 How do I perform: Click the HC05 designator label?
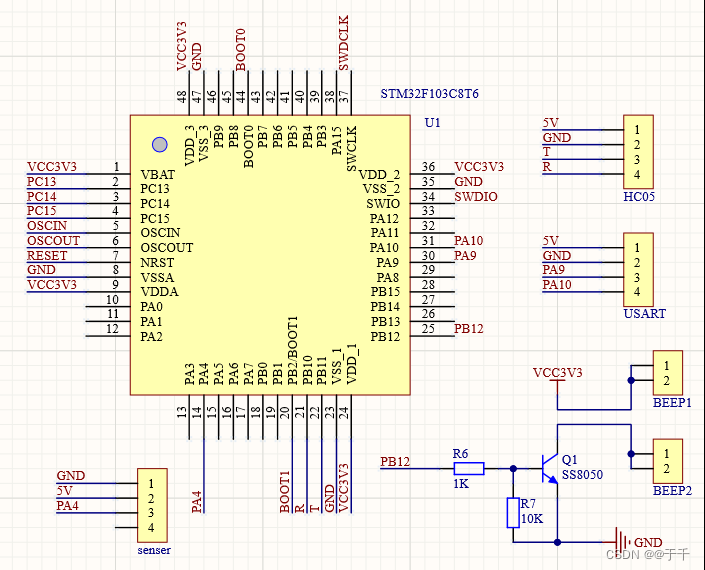(639, 196)
